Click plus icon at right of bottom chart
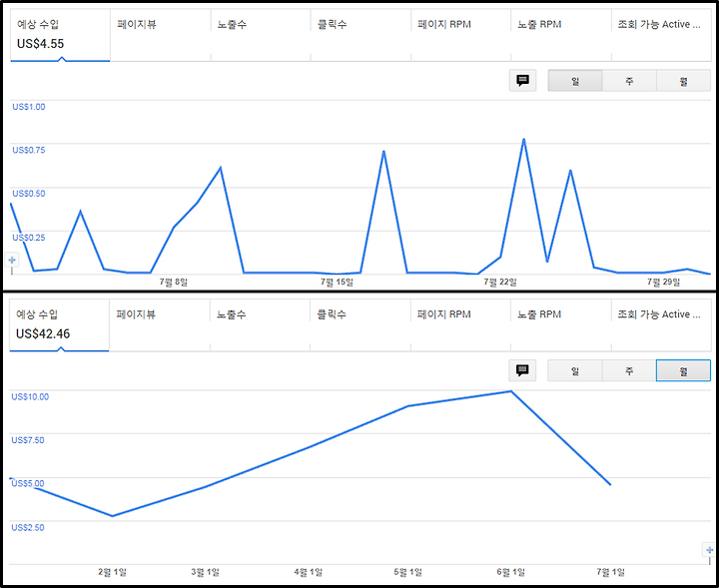Screen dimensions: 719x588 pyautogui.click(x=710, y=550)
